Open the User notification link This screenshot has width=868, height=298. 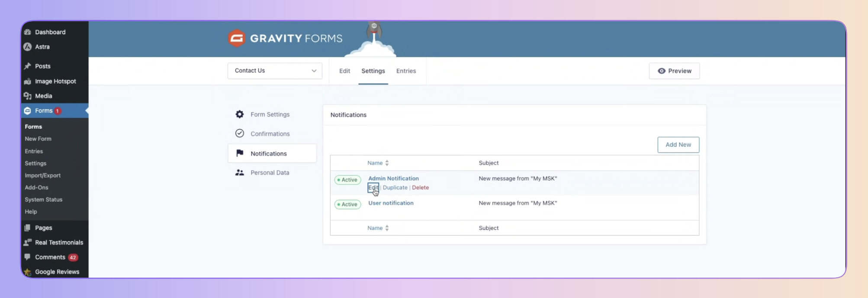(x=391, y=203)
